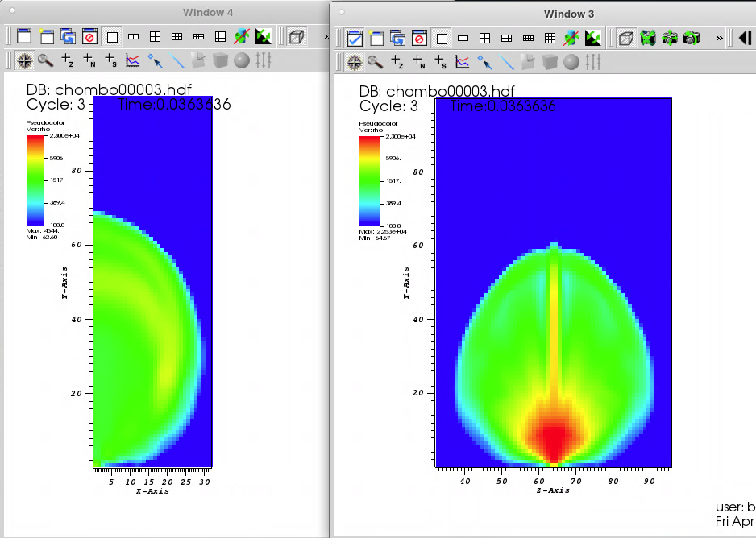Image resolution: width=756 pixels, height=538 pixels.
Task: Click the rho legend color bar in Window 3
Action: pyautogui.click(x=369, y=181)
